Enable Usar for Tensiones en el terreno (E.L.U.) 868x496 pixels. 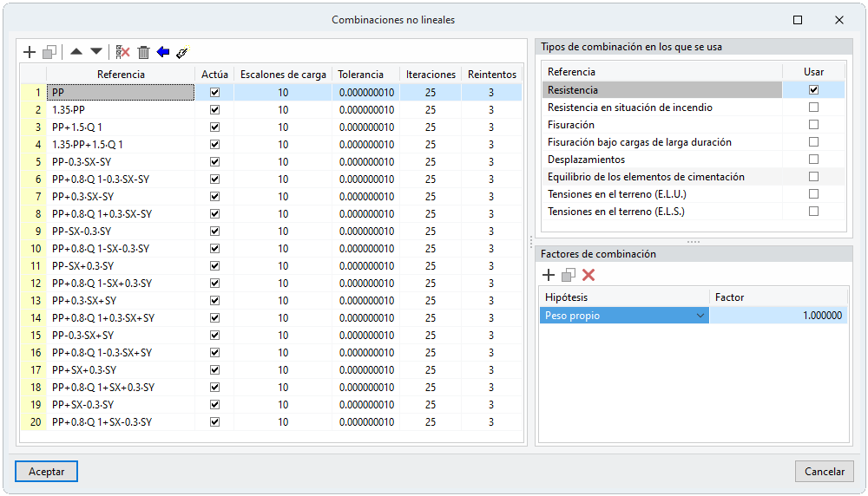click(813, 194)
